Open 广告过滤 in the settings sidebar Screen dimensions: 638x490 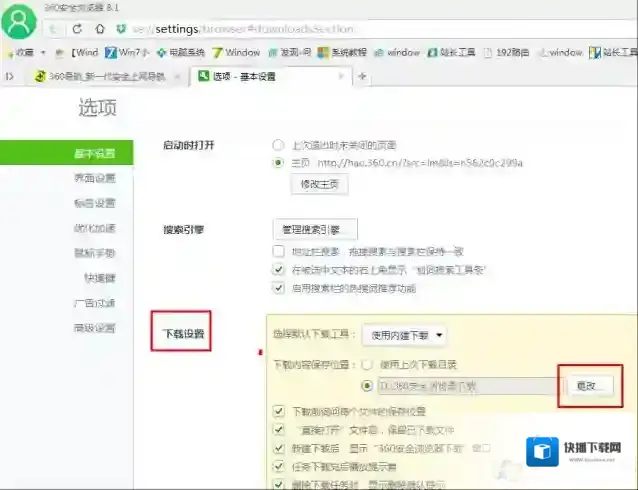95,303
